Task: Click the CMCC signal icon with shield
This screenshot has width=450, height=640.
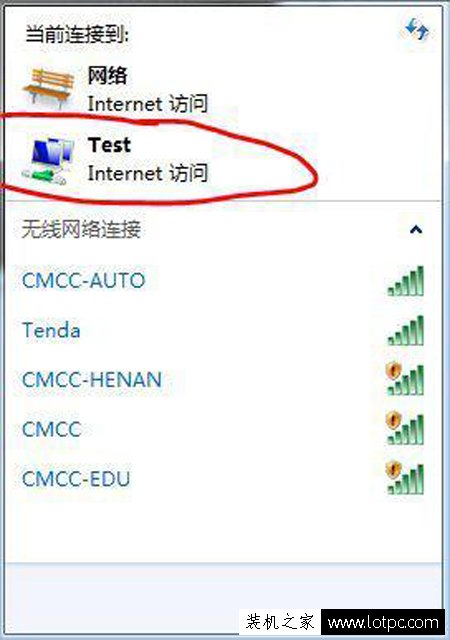Action: (x=405, y=429)
